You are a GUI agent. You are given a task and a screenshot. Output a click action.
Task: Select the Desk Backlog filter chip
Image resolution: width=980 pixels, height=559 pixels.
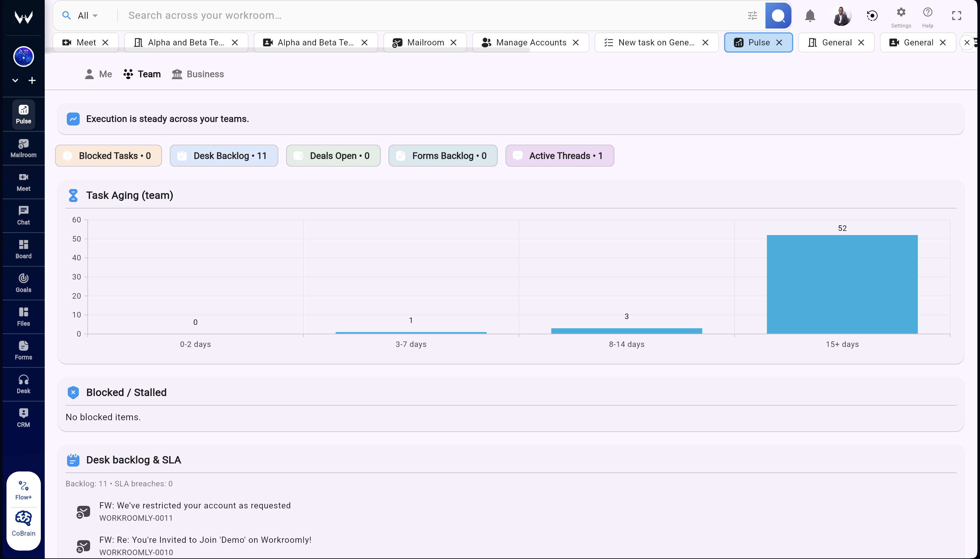tap(224, 156)
